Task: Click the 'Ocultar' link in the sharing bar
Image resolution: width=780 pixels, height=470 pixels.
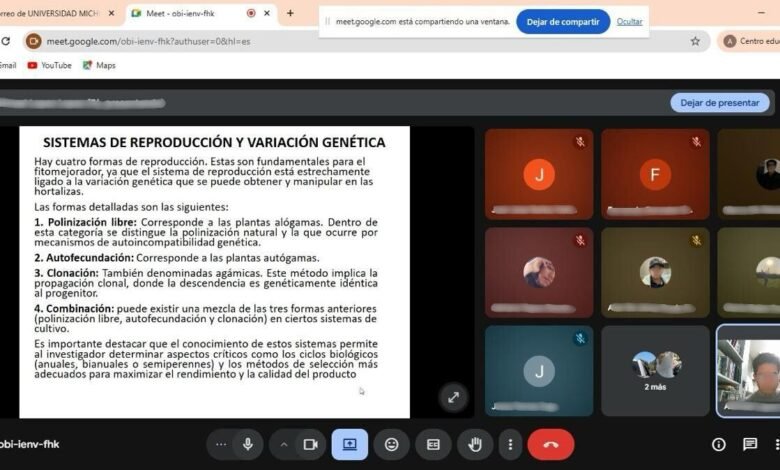Action: pos(630,21)
